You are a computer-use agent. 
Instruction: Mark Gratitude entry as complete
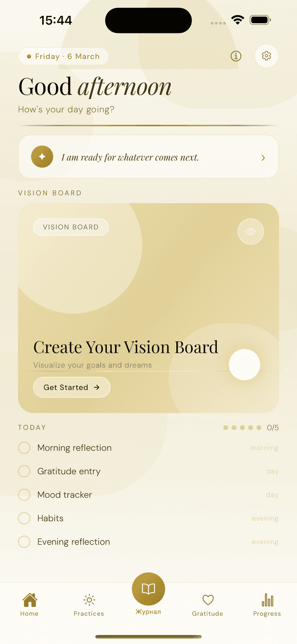[x=24, y=471]
